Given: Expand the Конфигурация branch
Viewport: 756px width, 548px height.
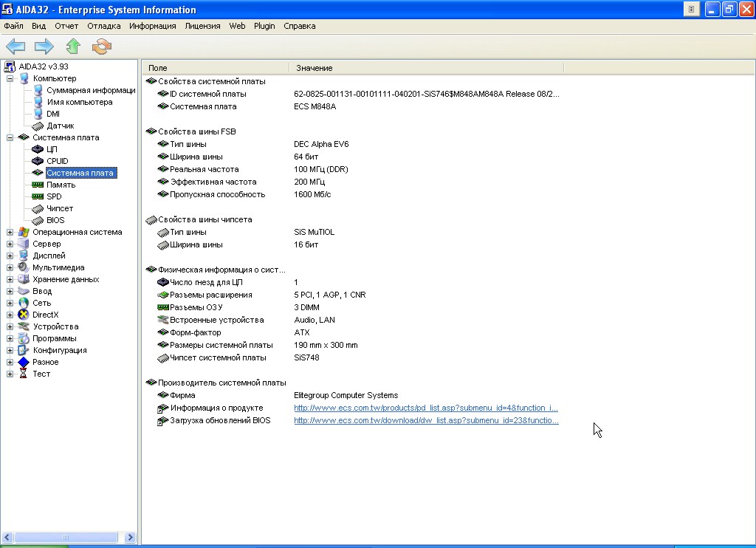Looking at the screenshot, I should click(x=10, y=350).
